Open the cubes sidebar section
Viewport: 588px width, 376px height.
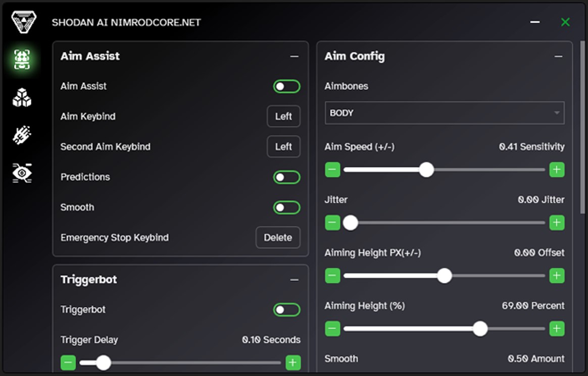[x=22, y=98]
